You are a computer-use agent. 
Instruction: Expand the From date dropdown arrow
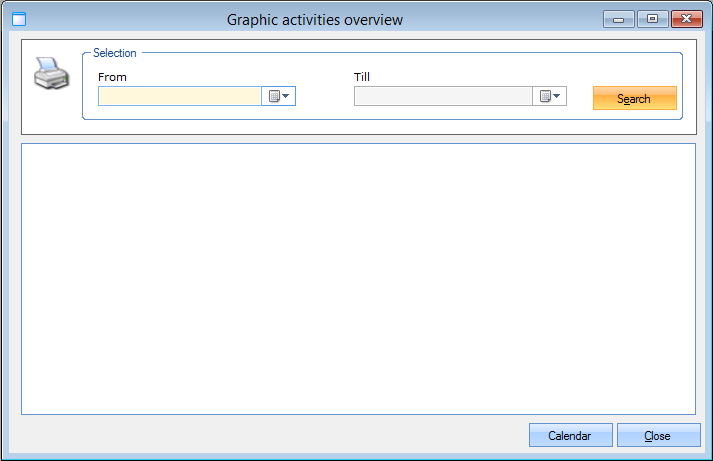(x=286, y=97)
